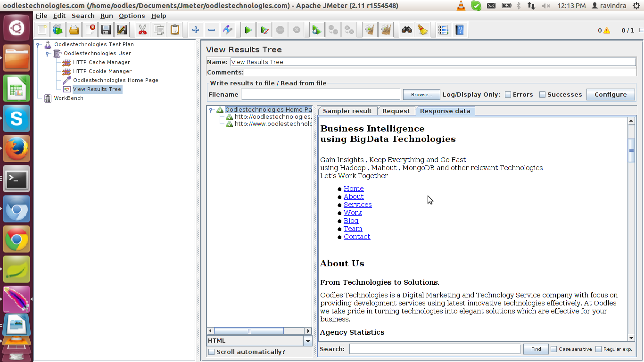Click the Name field View Results Tree

(433, 62)
